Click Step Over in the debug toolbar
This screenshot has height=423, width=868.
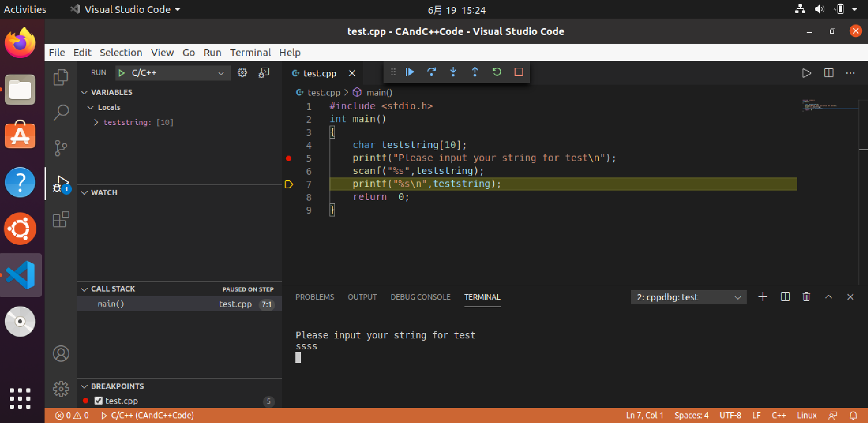(432, 72)
